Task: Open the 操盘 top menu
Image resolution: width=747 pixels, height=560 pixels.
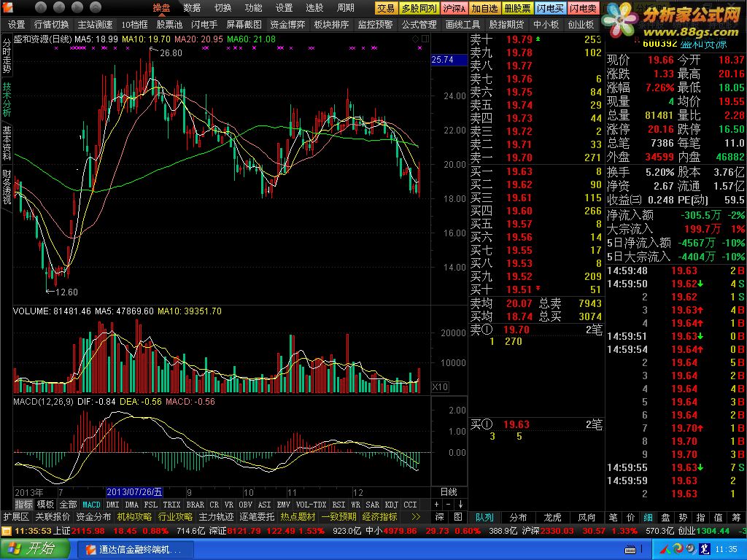Action: tap(161, 7)
